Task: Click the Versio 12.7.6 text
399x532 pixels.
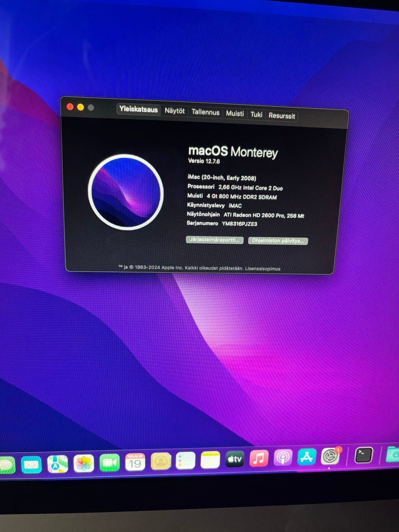Action: tap(204, 161)
